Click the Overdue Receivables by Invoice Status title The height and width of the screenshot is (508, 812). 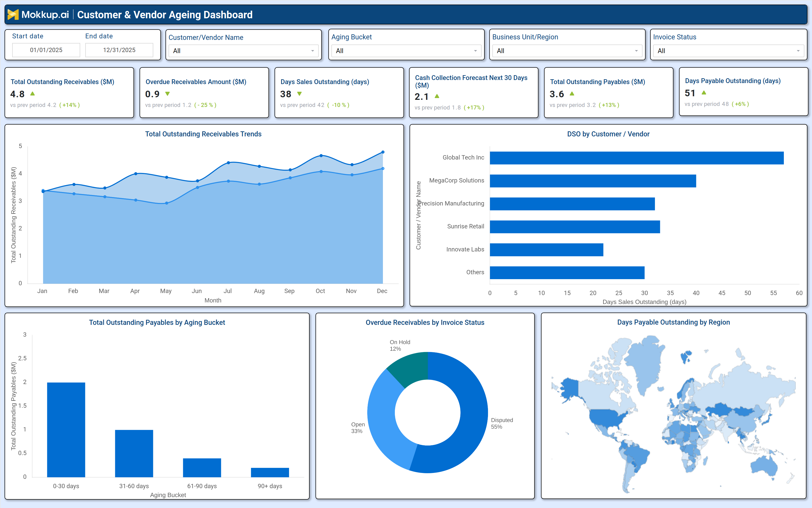(x=425, y=322)
